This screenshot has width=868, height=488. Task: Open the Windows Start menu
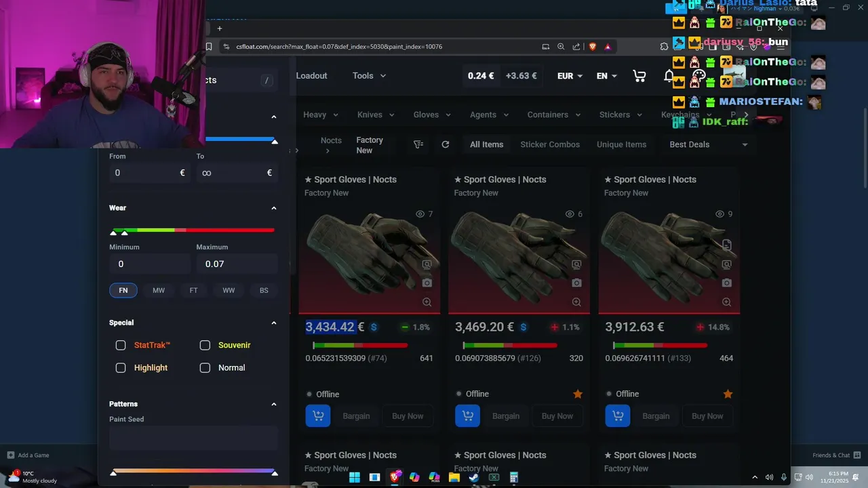pyautogui.click(x=354, y=477)
